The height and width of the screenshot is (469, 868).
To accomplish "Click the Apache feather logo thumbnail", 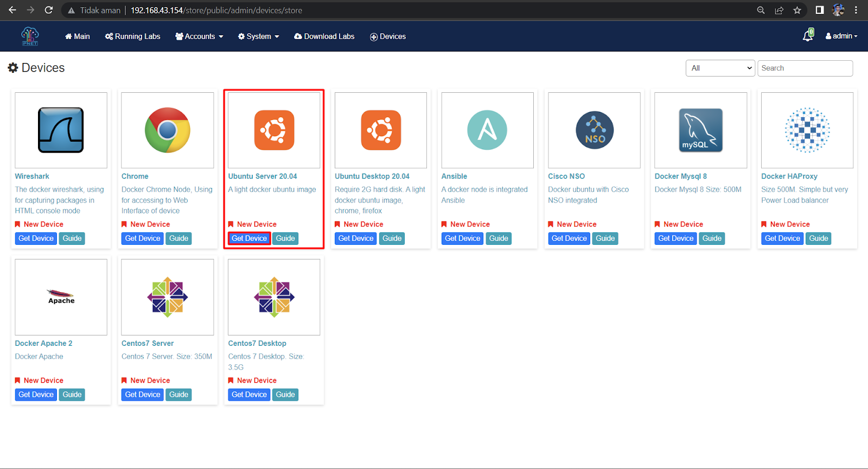I will pyautogui.click(x=61, y=297).
